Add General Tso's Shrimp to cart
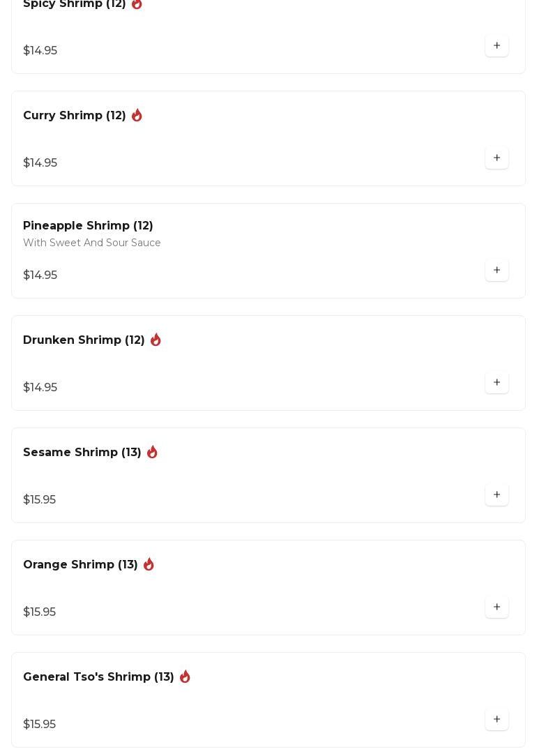The width and height of the screenshot is (537, 756). pos(497,720)
